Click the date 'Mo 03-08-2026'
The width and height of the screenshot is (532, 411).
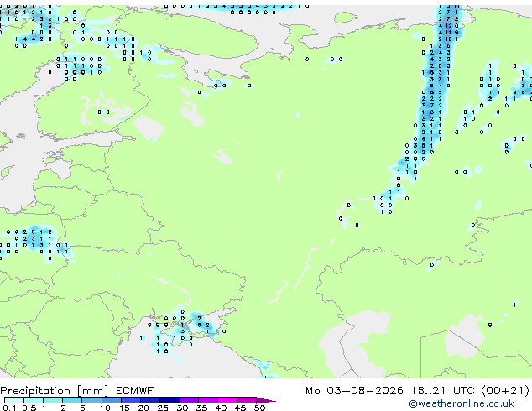(354, 390)
